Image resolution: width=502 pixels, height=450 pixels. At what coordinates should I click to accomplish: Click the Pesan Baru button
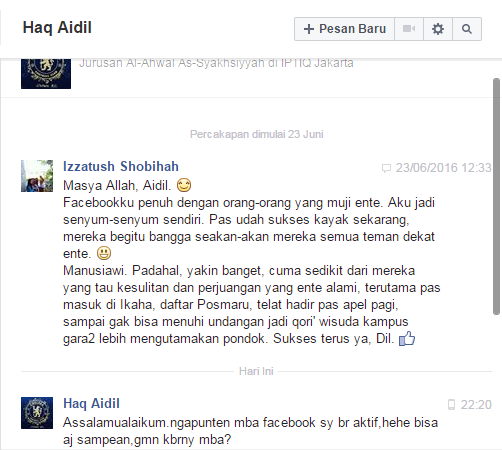click(x=344, y=29)
